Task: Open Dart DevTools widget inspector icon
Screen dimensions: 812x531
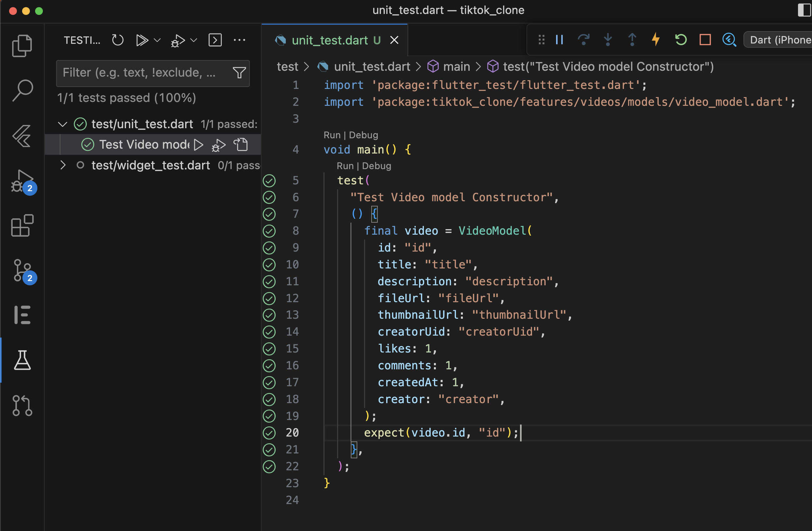Action: [x=729, y=40]
